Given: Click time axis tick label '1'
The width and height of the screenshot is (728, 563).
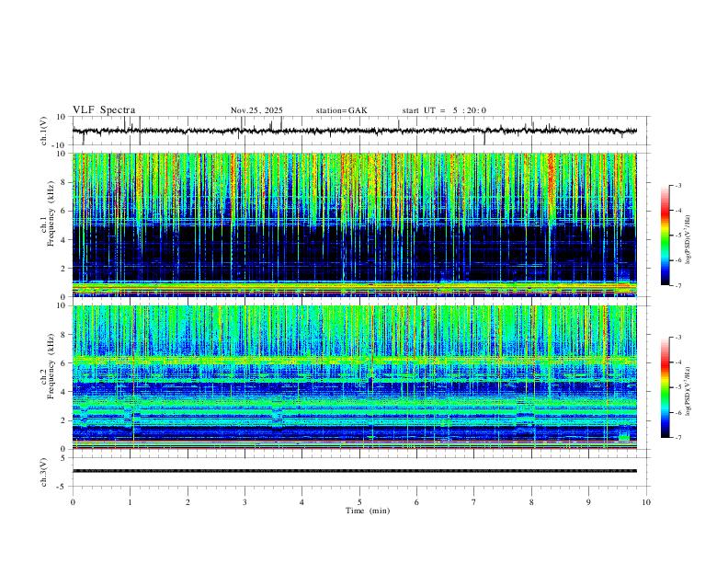Looking at the screenshot, I should point(130,502).
